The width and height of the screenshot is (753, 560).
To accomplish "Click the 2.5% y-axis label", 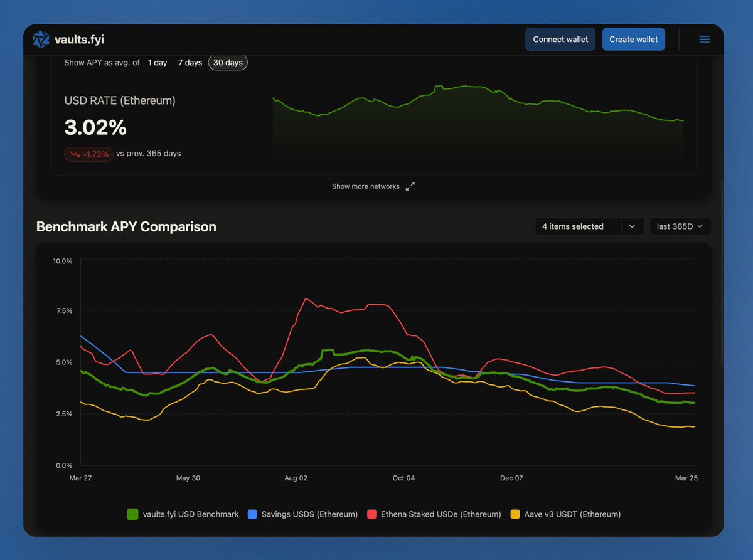I will pyautogui.click(x=64, y=414).
